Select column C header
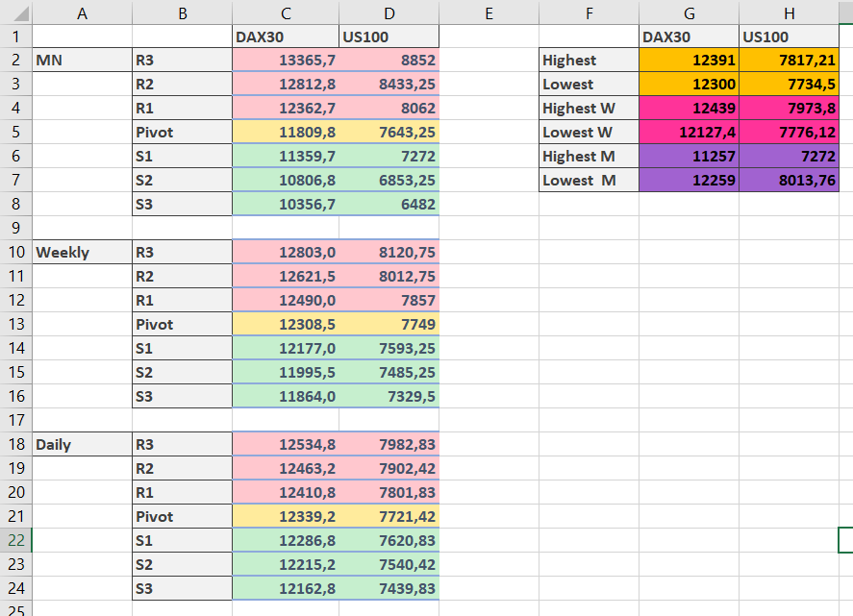The height and width of the screenshot is (616, 853). (286, 12)
